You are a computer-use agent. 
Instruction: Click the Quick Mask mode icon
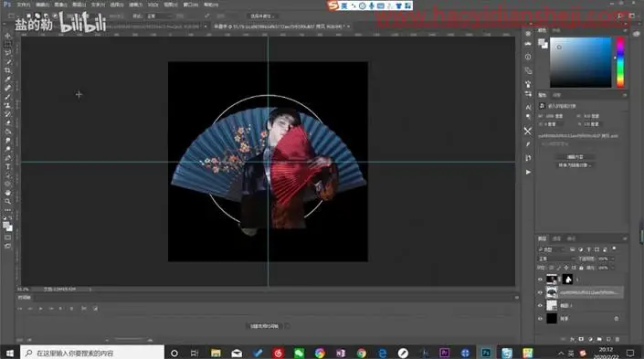click(7, 238)
